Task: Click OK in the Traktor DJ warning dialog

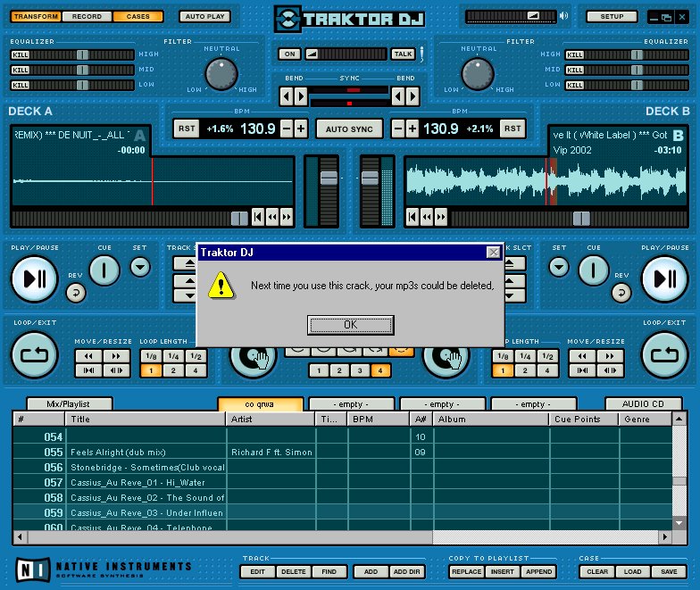Action: click(350, 325)
